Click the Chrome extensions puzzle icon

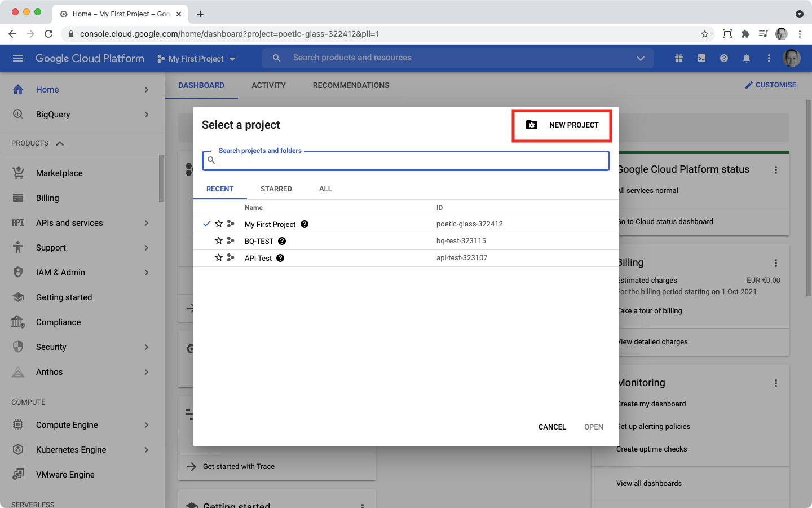pos(745,34)
